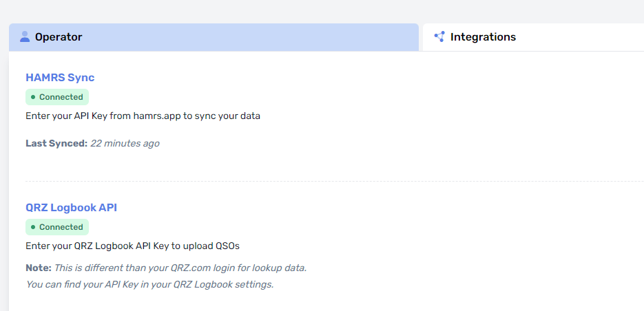This screenshot has width=644, height=311.
Task: Select the HAMRS Sync heading
Action: (60, 78)
